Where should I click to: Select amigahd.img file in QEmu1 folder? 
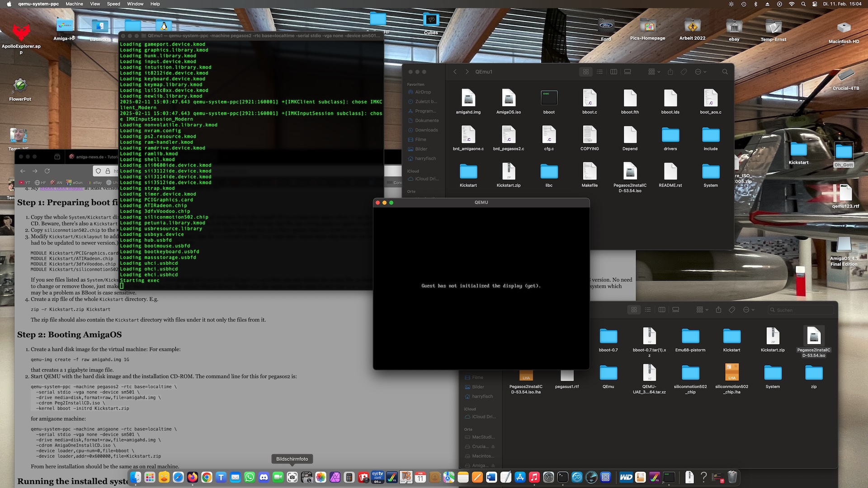468,102
